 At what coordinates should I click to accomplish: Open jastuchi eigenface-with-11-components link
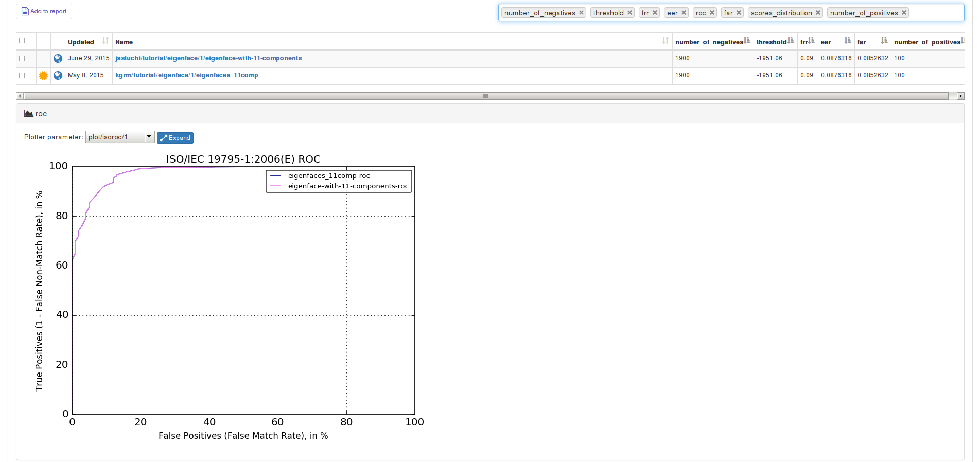[x=208, y=58]
